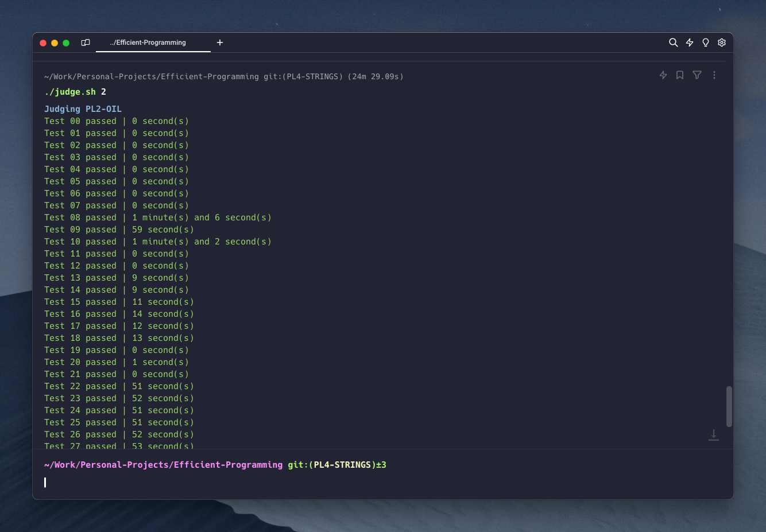766x532 pixels.
Task: Select line 'Test 23 passed | 52 second(s)'
Action: tap(119, 398)
